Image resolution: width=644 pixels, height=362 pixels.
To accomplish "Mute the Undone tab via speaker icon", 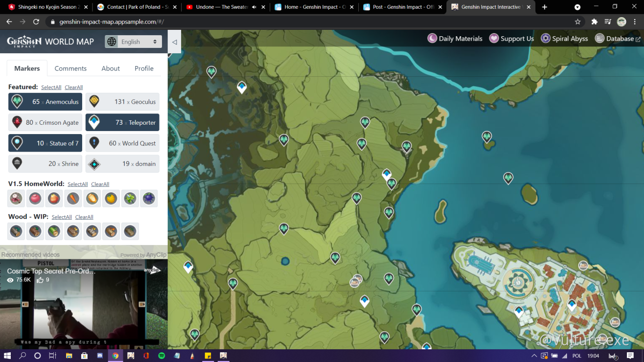I will click(254, 7).
